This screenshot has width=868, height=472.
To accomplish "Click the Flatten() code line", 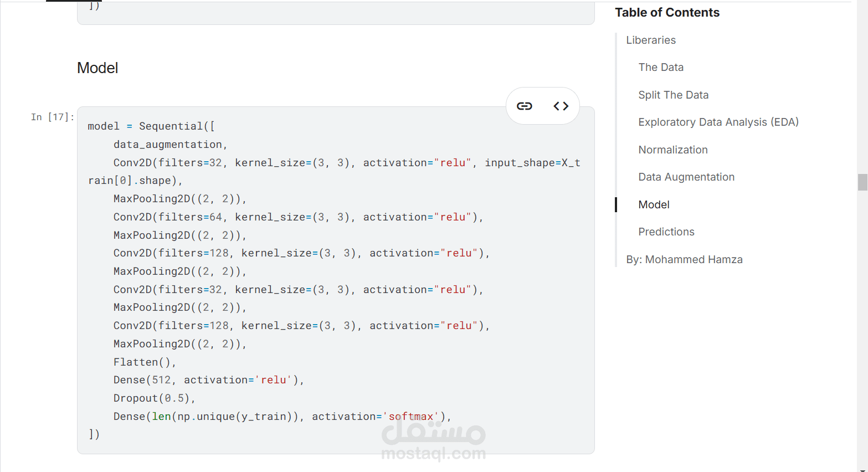I will (144, 362).
